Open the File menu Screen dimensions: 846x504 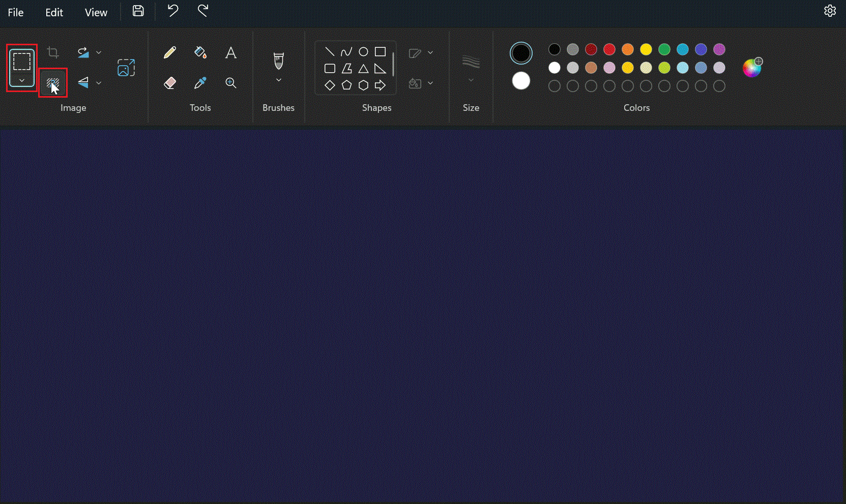(15, 12)
